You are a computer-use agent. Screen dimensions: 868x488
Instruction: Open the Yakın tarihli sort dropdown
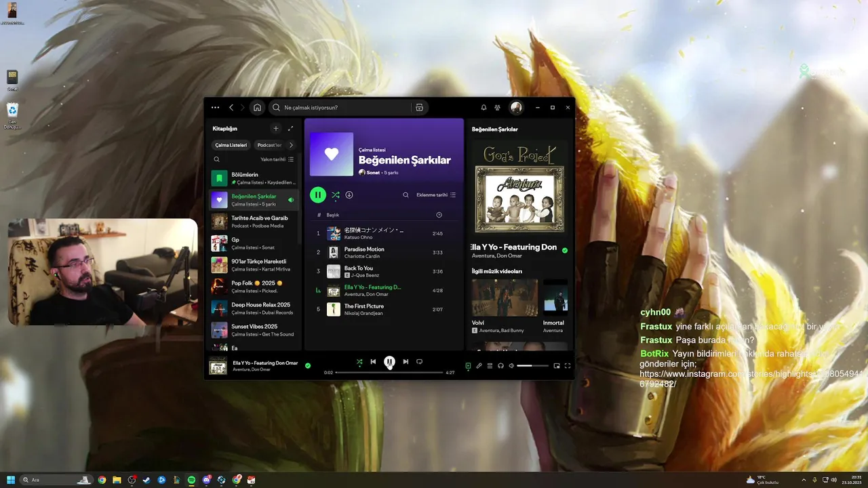click(277, 159)
